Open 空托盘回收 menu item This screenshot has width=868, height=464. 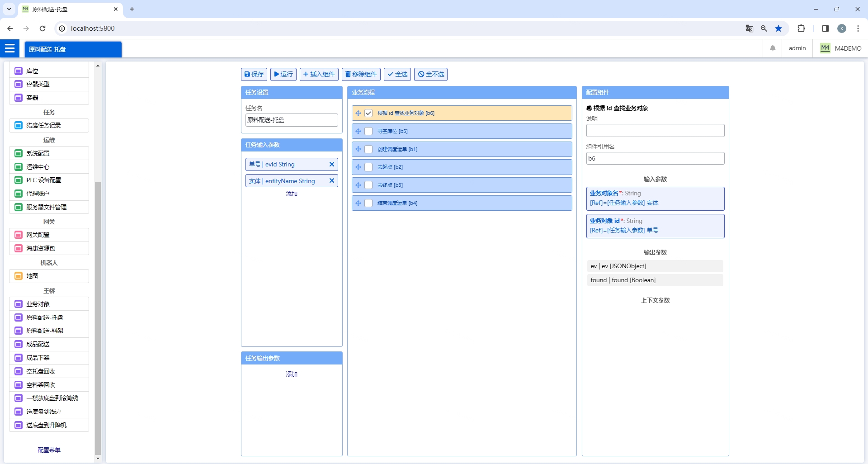pos(49,371)
